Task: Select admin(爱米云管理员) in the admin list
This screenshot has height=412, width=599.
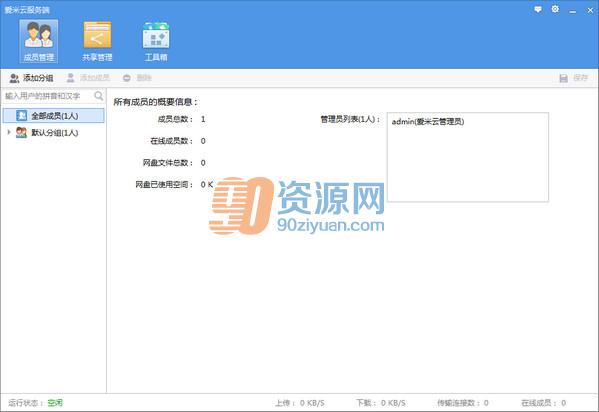Action: 428,122
